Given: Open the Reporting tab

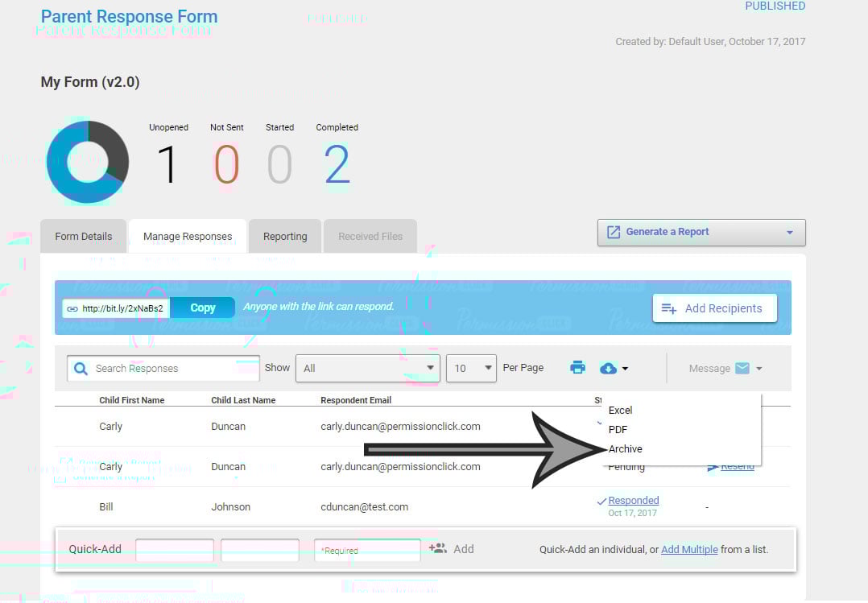Looking at the screenshot, I should coord(285,237).
